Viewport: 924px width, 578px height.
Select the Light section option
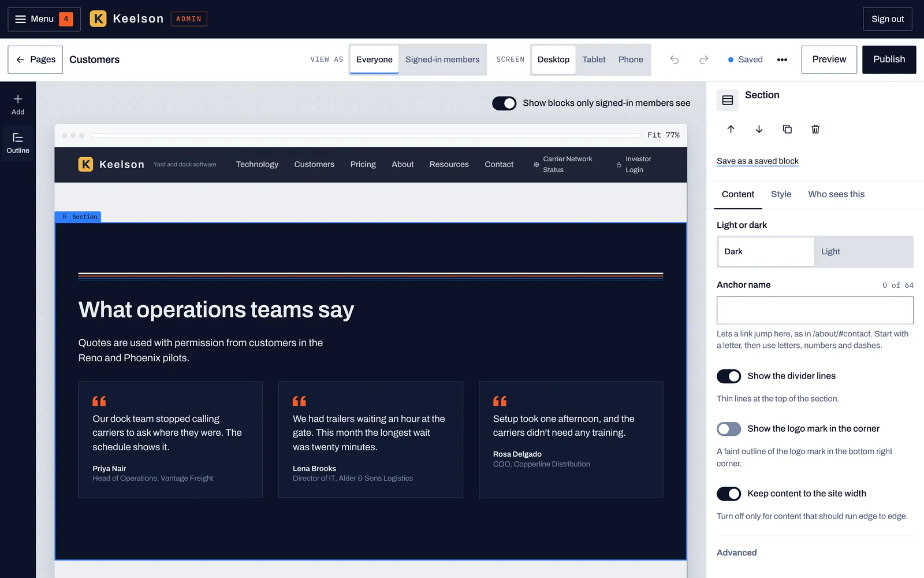[x=863, y=251]
